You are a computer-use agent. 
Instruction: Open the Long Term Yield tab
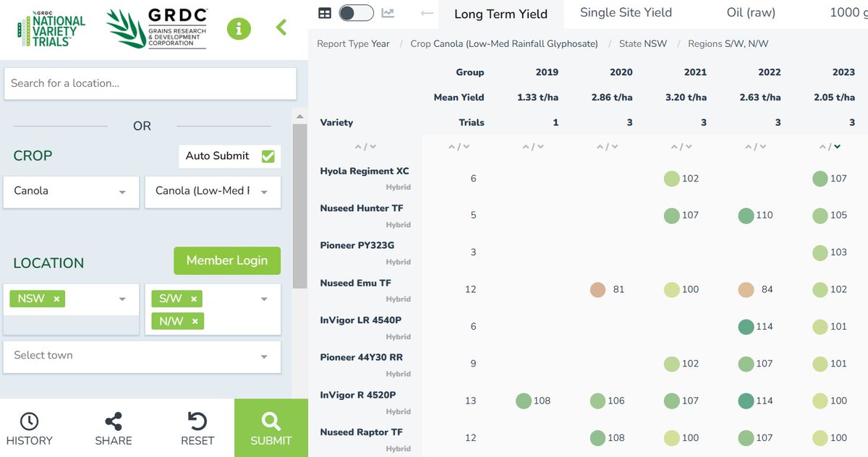[501, 14]
